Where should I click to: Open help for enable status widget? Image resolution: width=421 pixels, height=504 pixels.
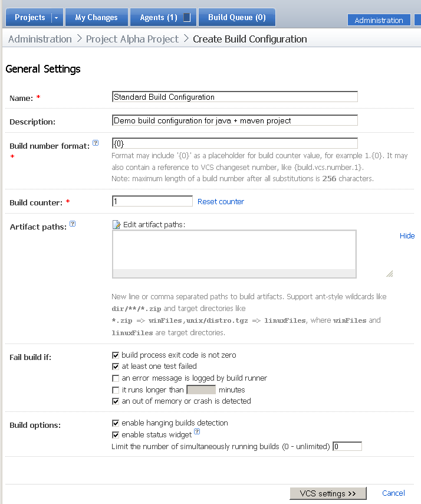(197, 431)
